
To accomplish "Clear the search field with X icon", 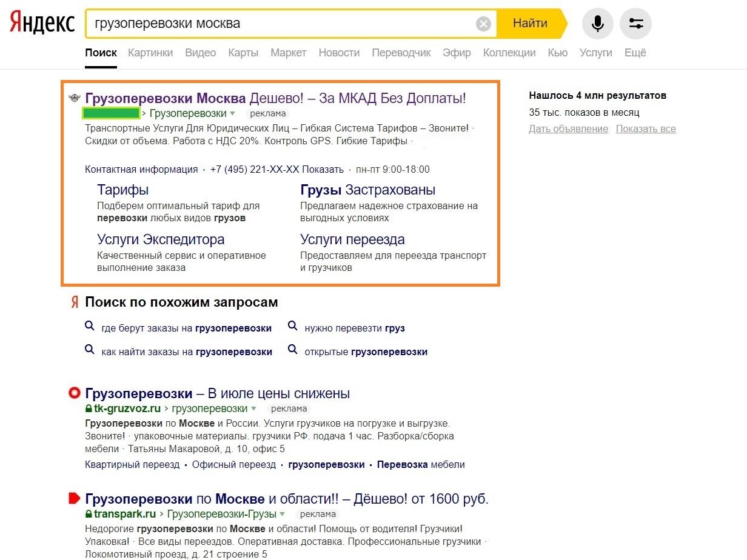I will point(483,24).
